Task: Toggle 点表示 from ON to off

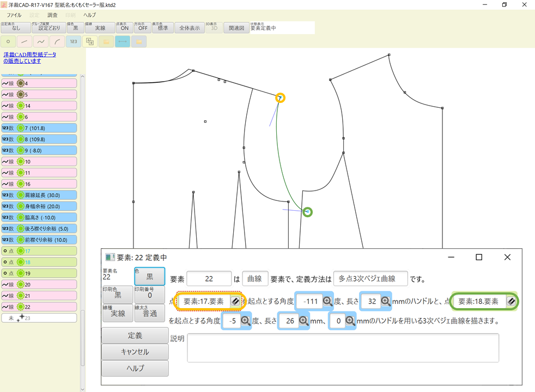Action: (x=124, y=27)
